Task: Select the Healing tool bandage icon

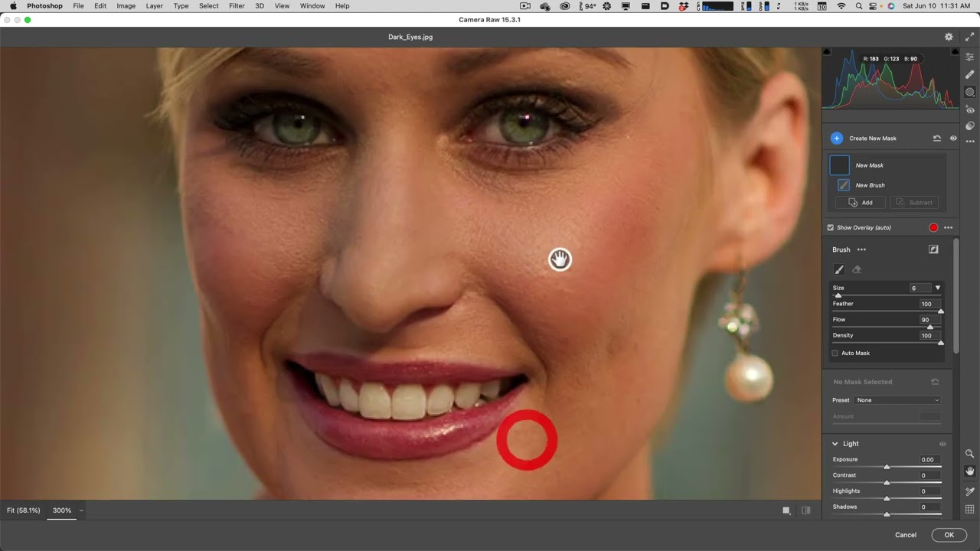Action: 969,74
